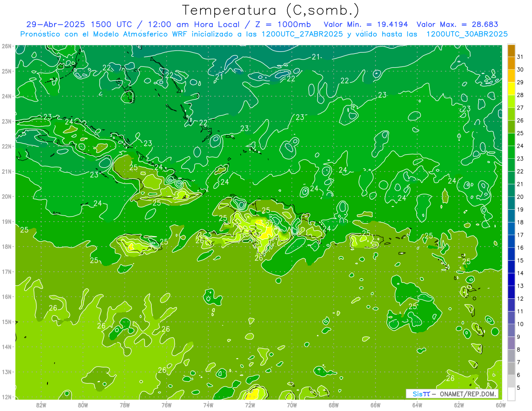The width and height of the screenshot is (532, 411).
Task: Click the legend scale label '9'
Action: click(x=519, y=337)
